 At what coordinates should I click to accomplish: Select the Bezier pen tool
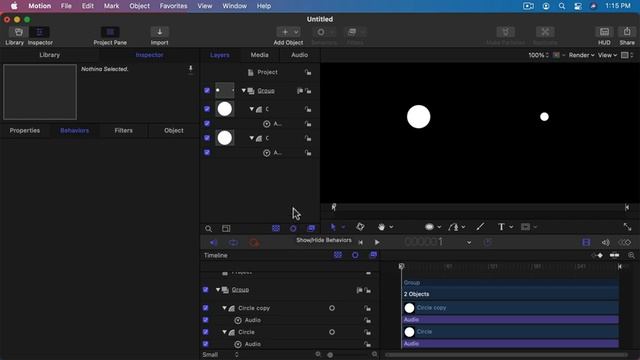click(x=453, y=227)
